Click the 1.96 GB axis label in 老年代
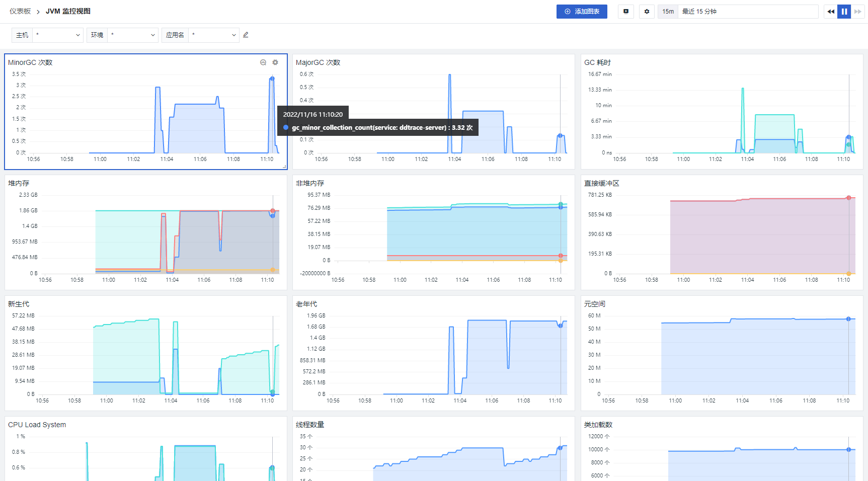868x481 pixels. coord(316,315)
